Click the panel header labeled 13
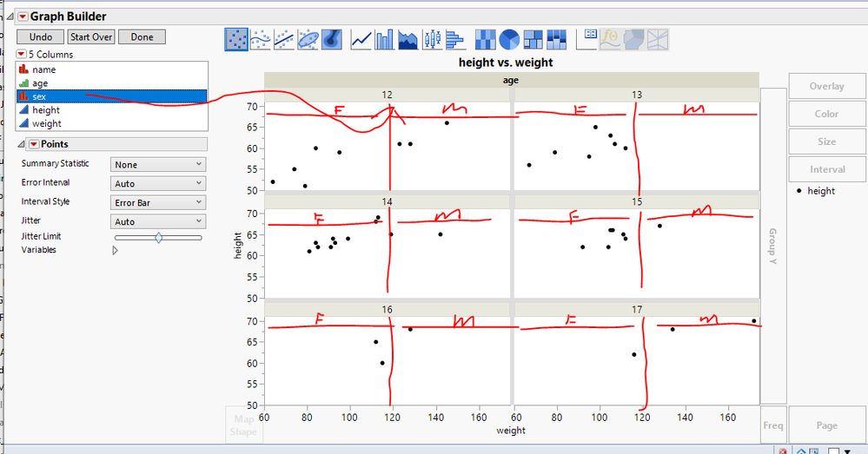 (637, 95)
